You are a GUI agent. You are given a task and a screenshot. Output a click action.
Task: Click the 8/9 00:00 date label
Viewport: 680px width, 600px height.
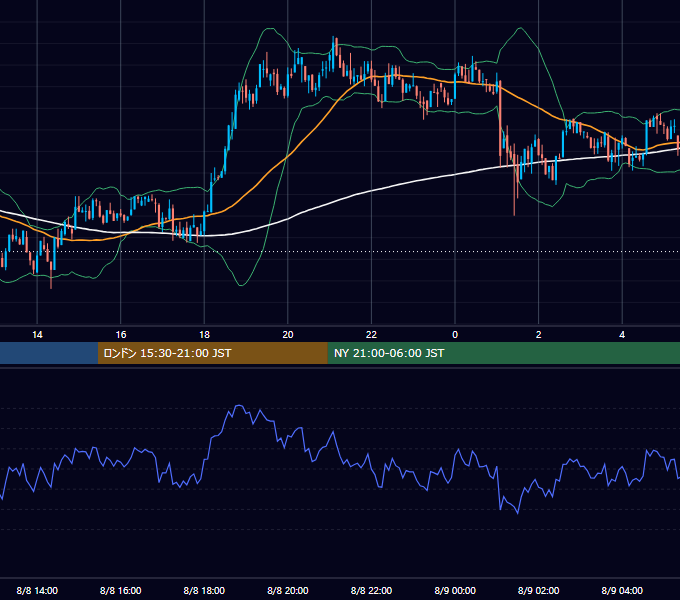[455, 590]
